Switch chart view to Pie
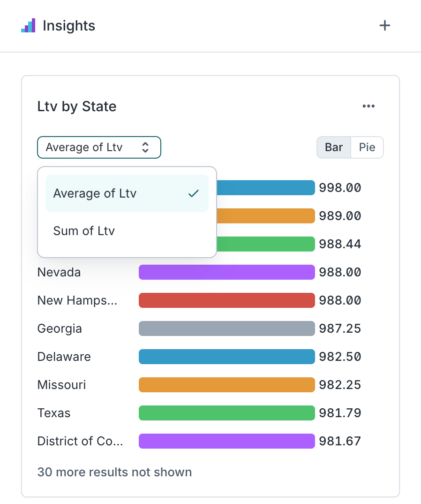The image size is (421, 504). pos(367,147)
